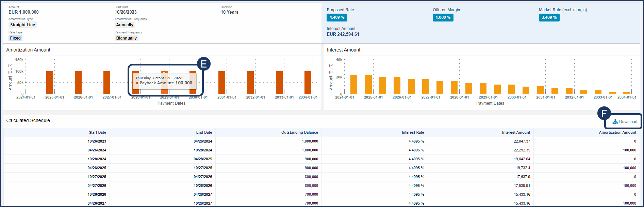This screenshot has width=644, height=207.
Task: Select the Annually amortization frequency tag
Action: pyautogui.click(x=125, y=25)
